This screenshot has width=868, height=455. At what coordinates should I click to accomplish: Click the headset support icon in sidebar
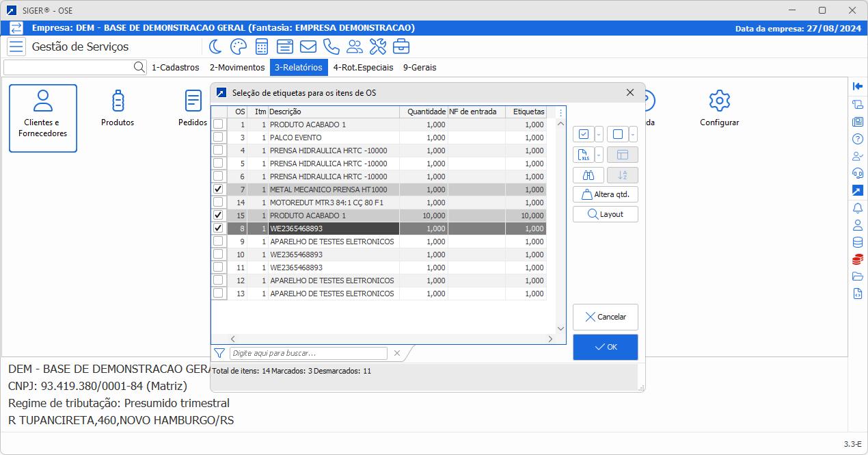pos(858,174)
